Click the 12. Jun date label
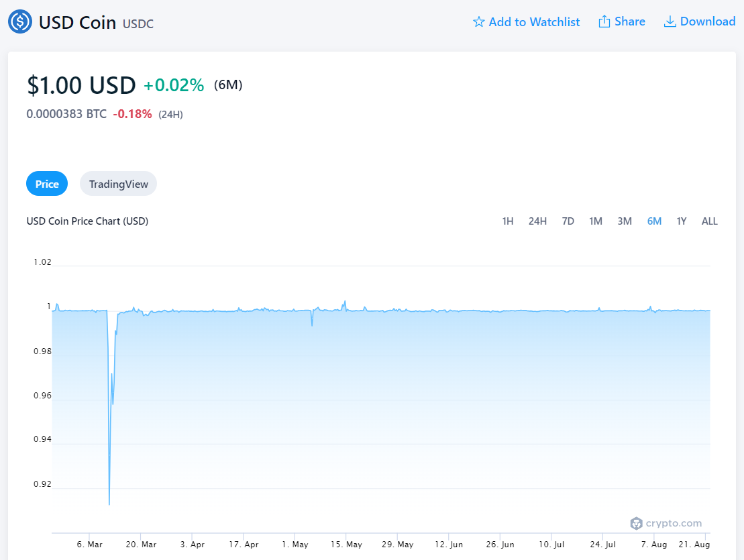The width and height of the screenshot is (744, 560). (x=449, y=545)
